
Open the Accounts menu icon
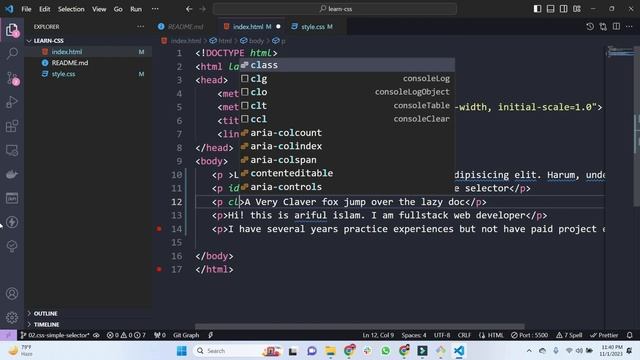coord(12,293)
